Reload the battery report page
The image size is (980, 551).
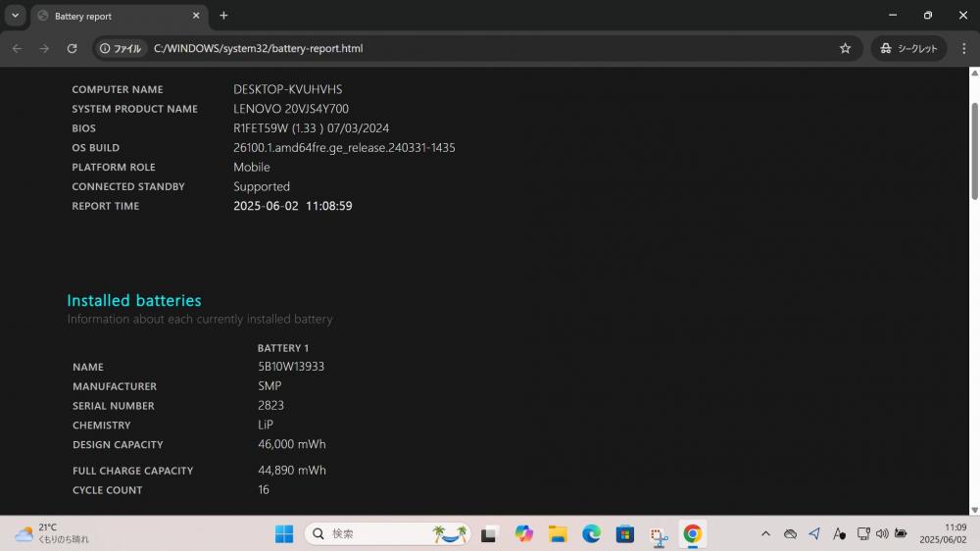pos(72,48)
